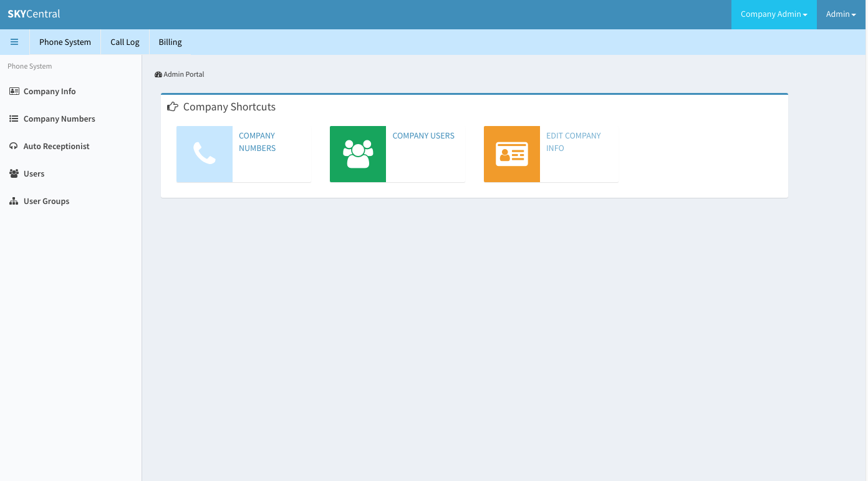This screenshot has height=481, width=868.
Task: Open Auto Receptionist from the sidebar
Action: 70,146
